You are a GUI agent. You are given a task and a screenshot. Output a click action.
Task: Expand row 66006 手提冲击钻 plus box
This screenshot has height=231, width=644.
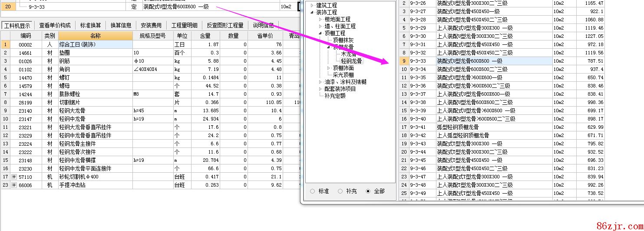14,185
